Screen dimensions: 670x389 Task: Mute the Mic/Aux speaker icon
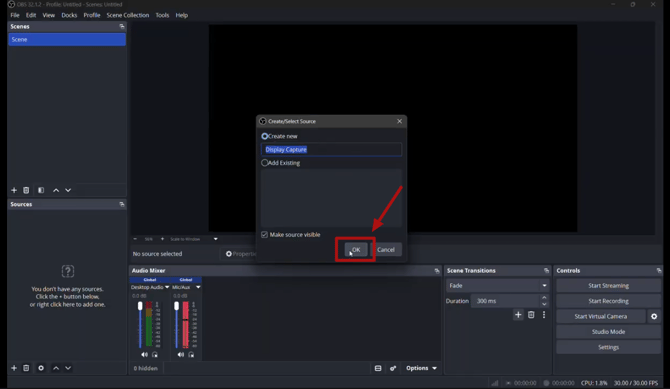click(x=181, y=355)
